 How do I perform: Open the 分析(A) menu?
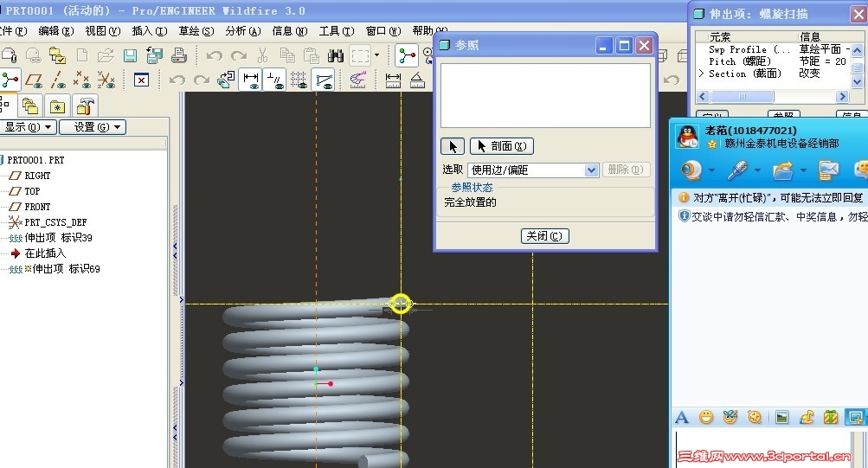[242, 31]
